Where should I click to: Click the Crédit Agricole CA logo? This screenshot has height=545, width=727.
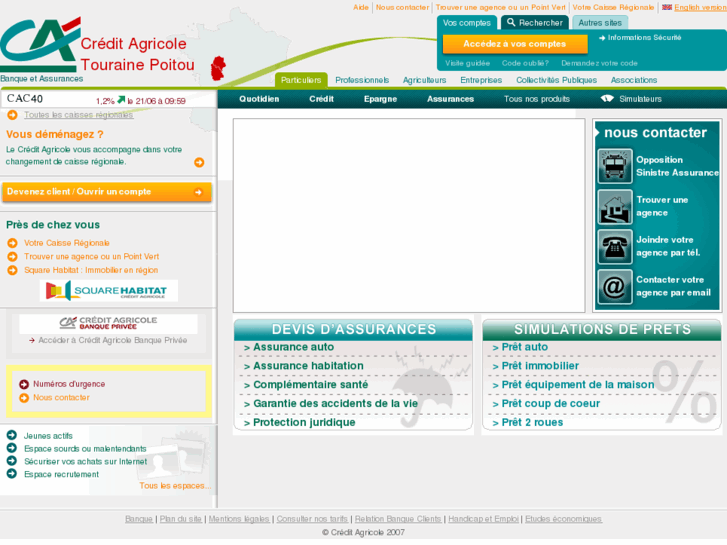point(40,45)
